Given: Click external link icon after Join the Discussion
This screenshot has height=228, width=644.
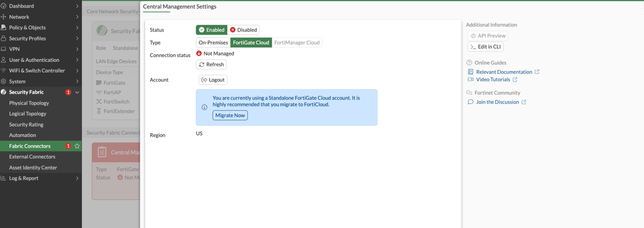Looking at the screenshot, I should (524, 102).
